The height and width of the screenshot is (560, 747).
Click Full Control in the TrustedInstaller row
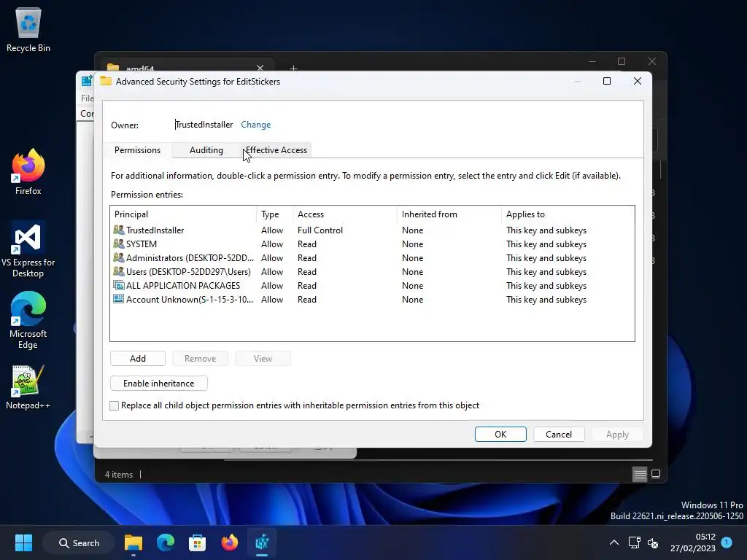click(x=320, y=230)
